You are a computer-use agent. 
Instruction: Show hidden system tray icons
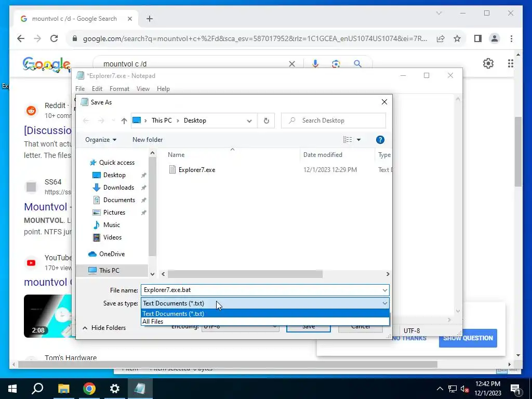point(440,389)
